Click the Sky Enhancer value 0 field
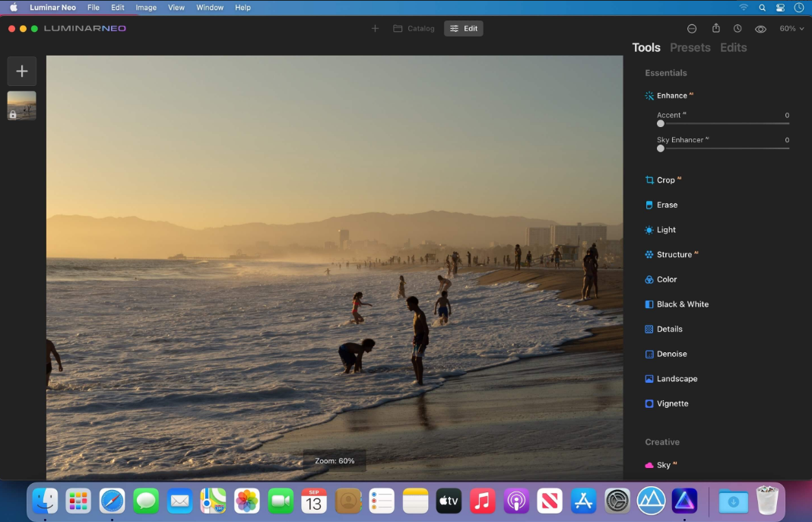Screen dimensions: 812x522 coord(787,141)
